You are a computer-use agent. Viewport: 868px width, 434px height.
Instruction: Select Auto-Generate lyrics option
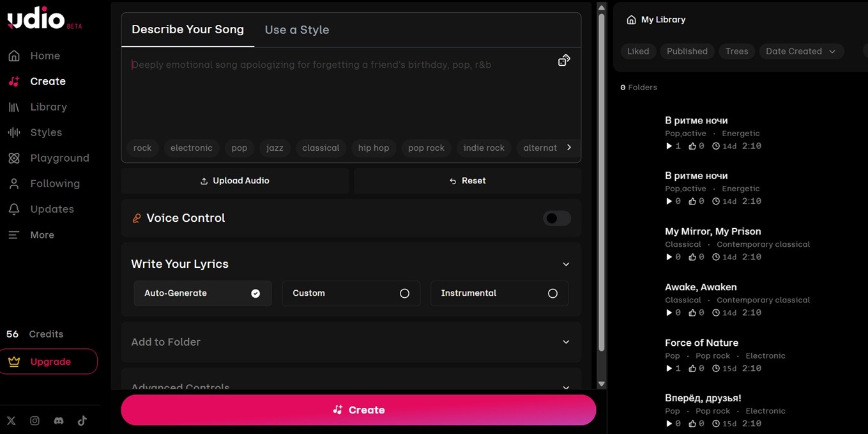pos(202,293)
